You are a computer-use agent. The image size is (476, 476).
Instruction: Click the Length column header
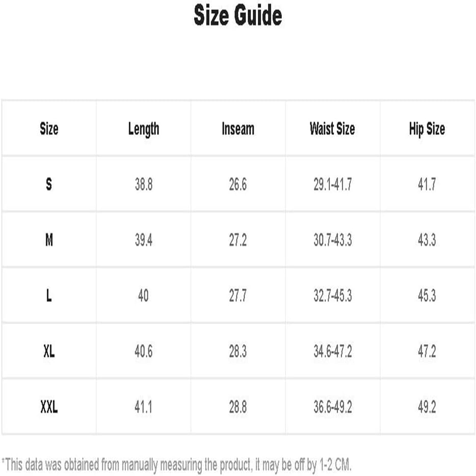144,129
